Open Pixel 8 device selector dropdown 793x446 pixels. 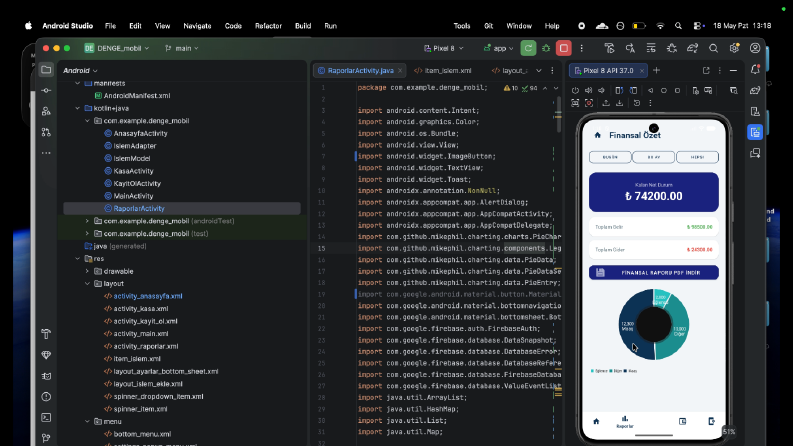(x=444, y=48)
